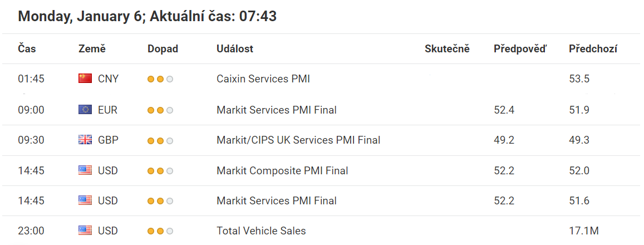This screenshot has height=245, width=644.
Task: Click the impact dots in the GBP row
Action: coord(160,140)
